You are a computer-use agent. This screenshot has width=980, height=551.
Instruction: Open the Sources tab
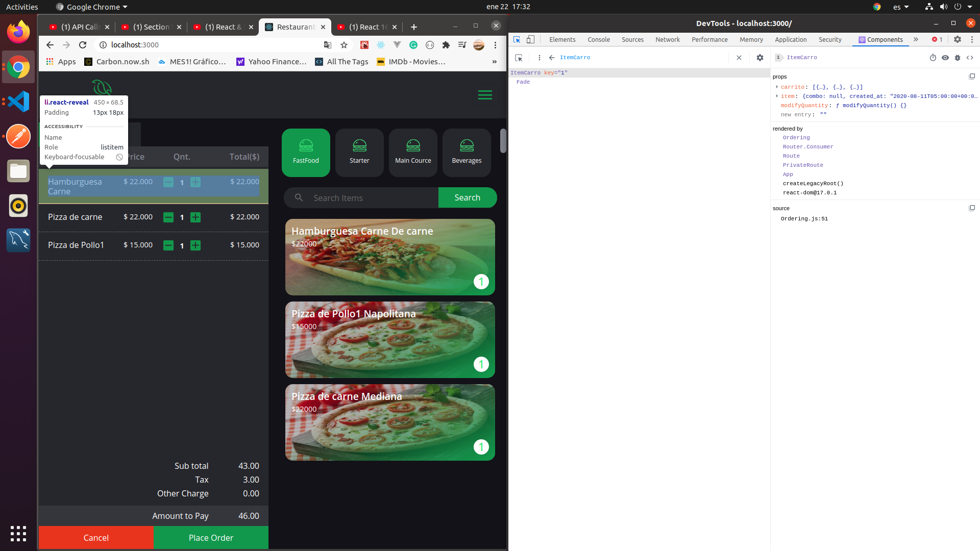(632, 39)
